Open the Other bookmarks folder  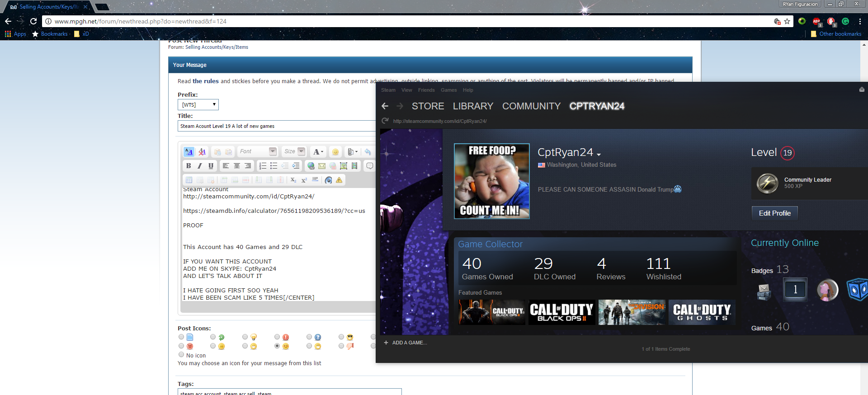pos(836,34)
